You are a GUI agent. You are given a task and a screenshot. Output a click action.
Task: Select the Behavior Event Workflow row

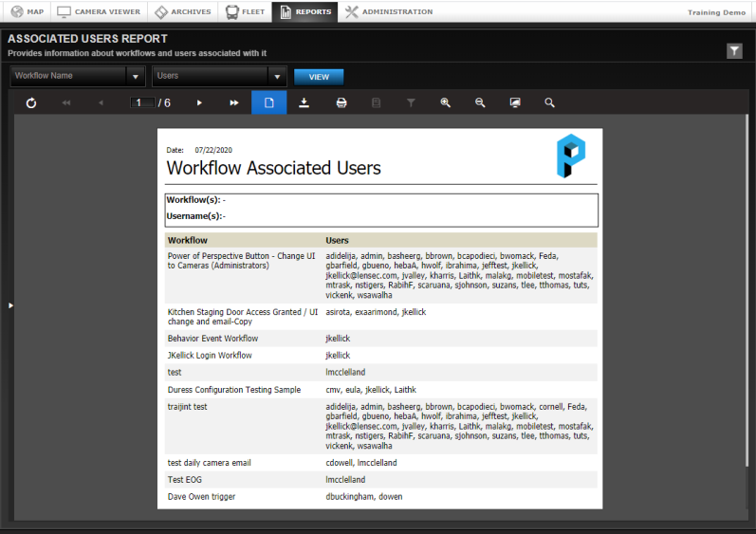pyautogui.click(x=381, y=339)
